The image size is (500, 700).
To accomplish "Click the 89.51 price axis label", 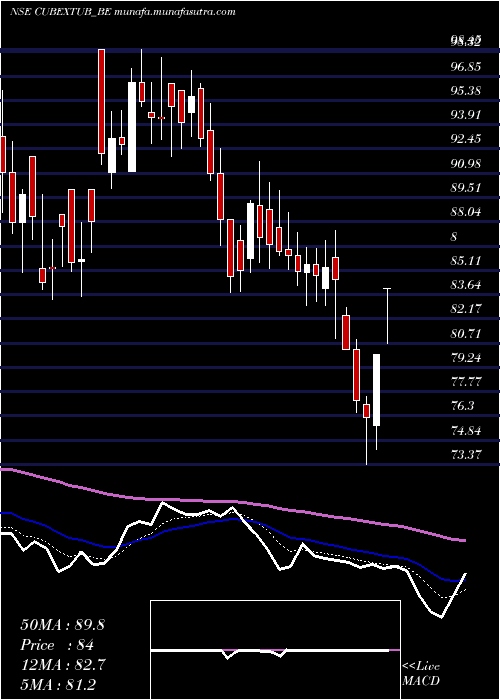I will point(466,188).
